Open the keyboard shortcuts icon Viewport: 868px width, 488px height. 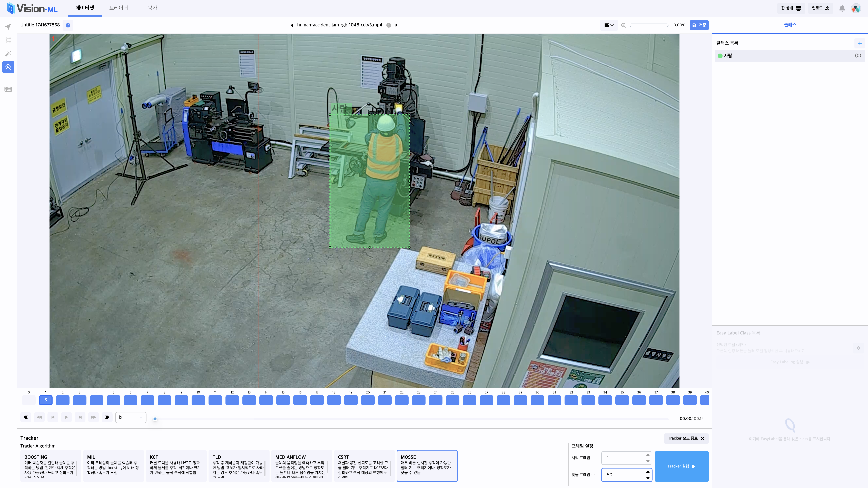pos(8,89)
